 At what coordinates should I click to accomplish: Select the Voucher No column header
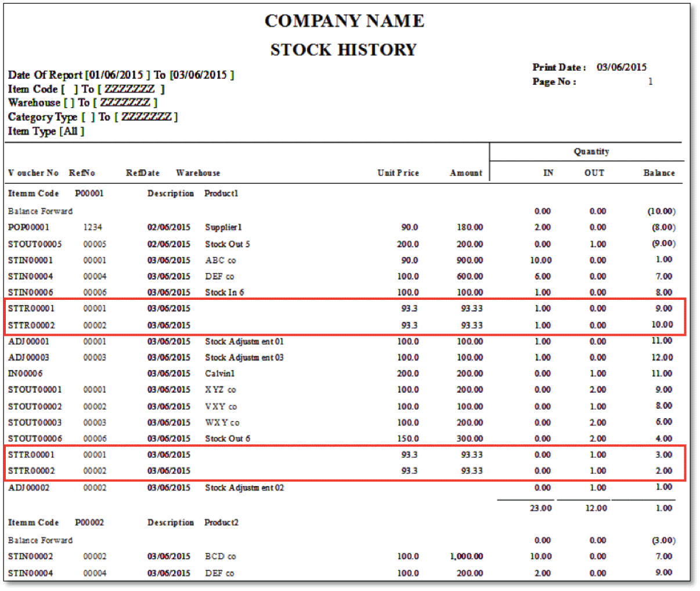click(x=33, y=173)
